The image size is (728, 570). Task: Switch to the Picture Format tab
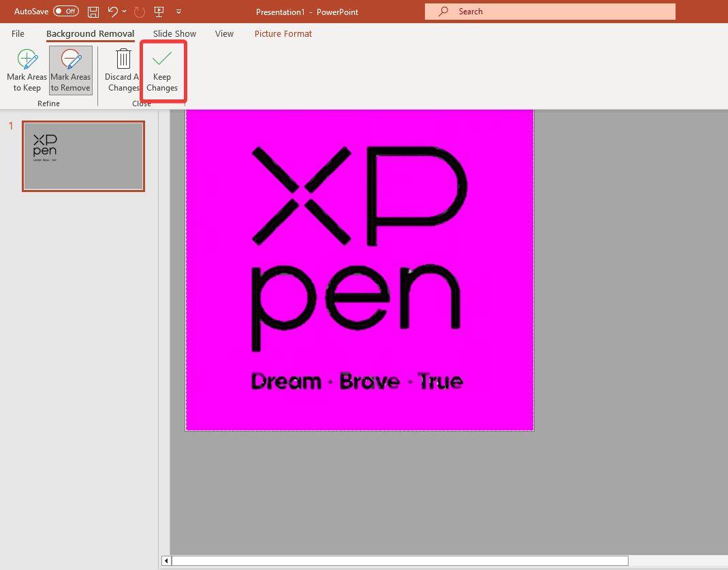[x=283, y=33]
